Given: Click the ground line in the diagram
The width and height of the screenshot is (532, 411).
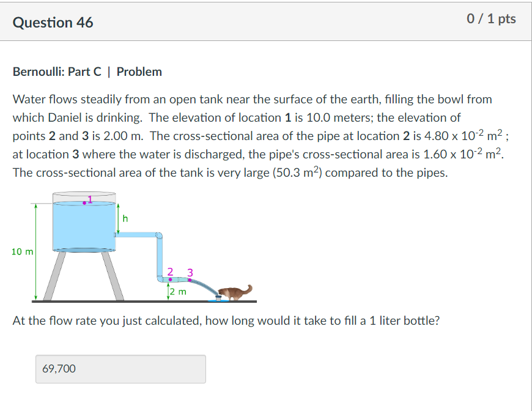Looking at the screenshot, I should [x=122, y=300].
